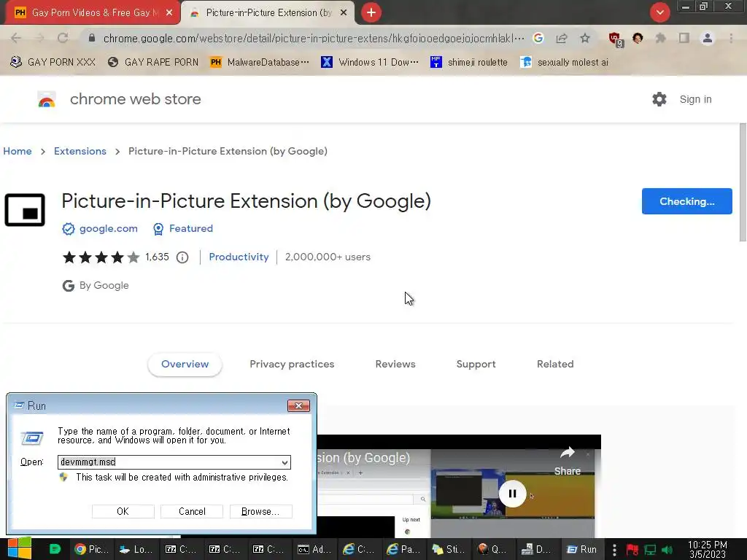Go to Extensions in the breadcrumb
This screenshot has width=747, height=560.
click(80, 152)
